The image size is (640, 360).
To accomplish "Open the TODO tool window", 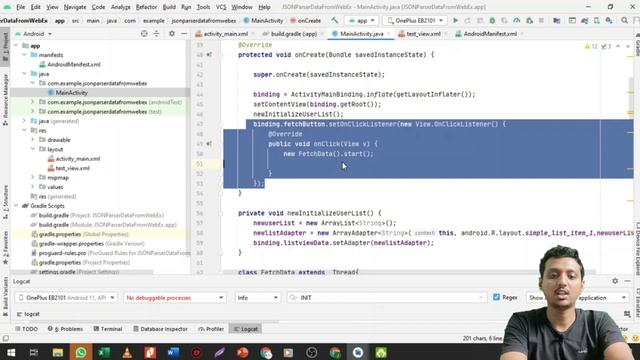I will click(x=26, y=329).
